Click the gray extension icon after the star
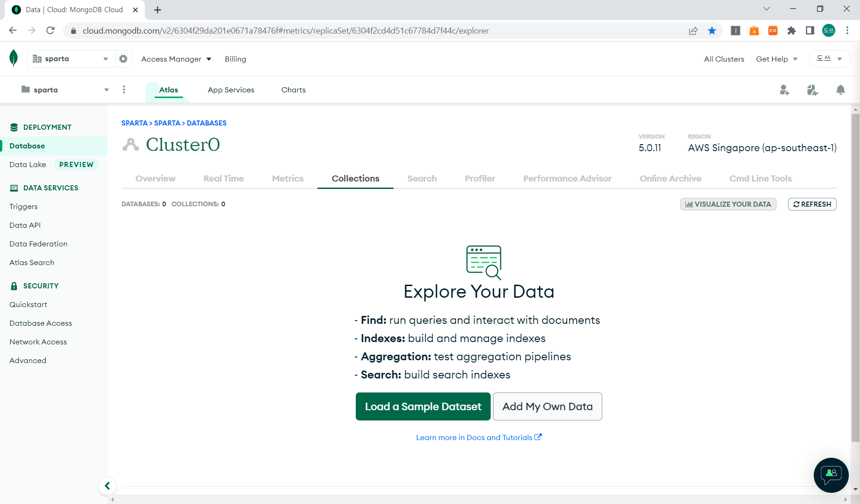The width and height of the screenshot is (860, 504). click(x=735, y=31)
